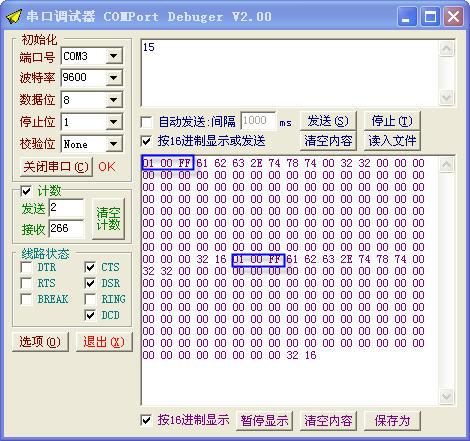Enable 自动发送 auto send checkbox
The width and height of the screenshot is (470, 441).
click(146, 122)
